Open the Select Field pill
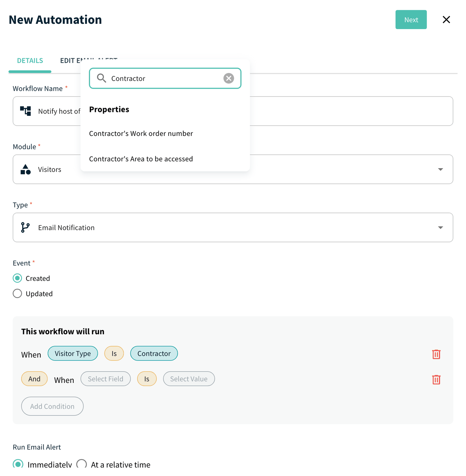The height and width of the screenshot is (476, 466). click(x=105, y=379)
